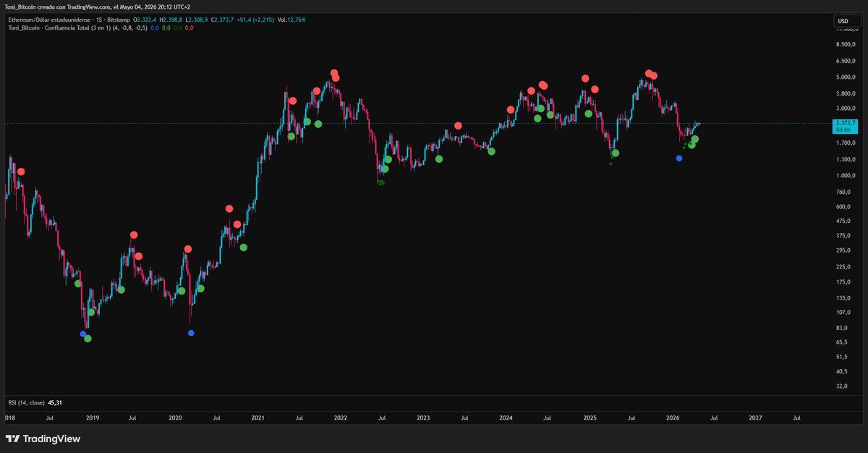Click the red signal dot in mid 2023

click(x=458, y=126)
